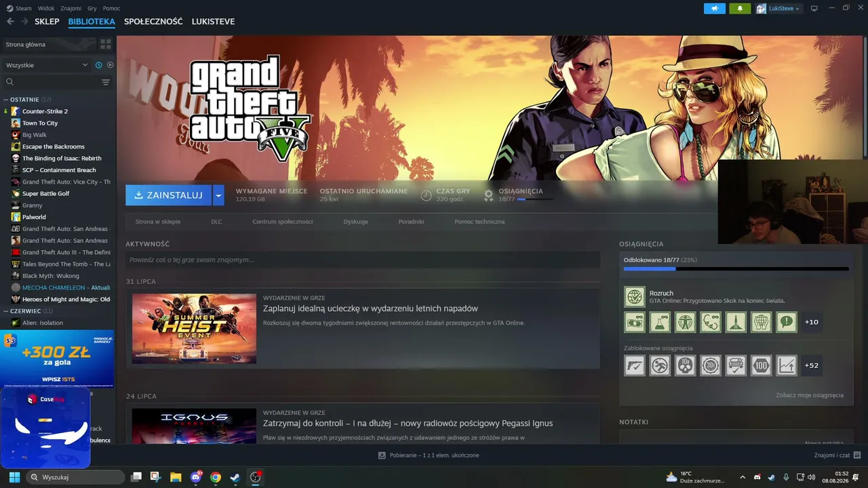Click the ready-to-play filter icon
The image size is (868, 488).
tap(110, 65)
